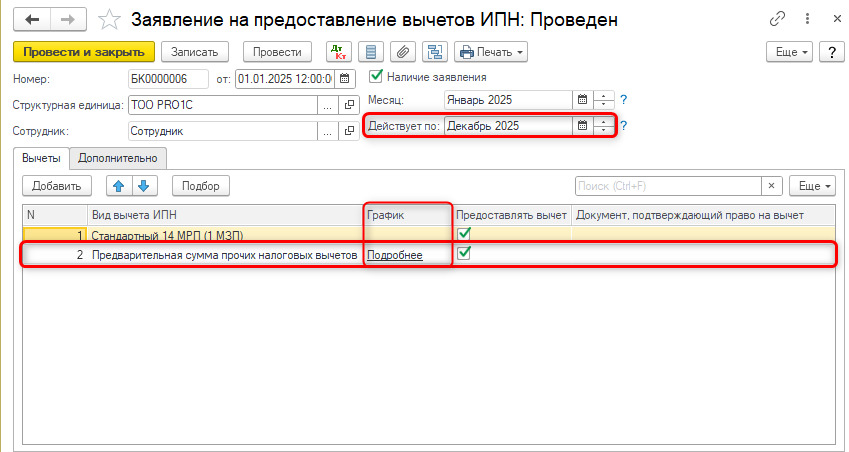Expand the table Еще menu
849x452 pixels.
point(813,186)
